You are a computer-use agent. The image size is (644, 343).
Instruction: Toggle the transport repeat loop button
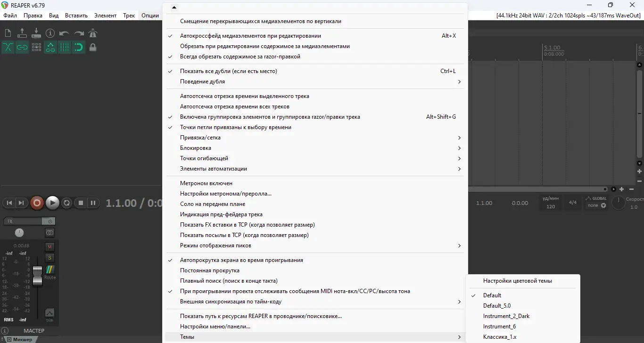(67, 203)
